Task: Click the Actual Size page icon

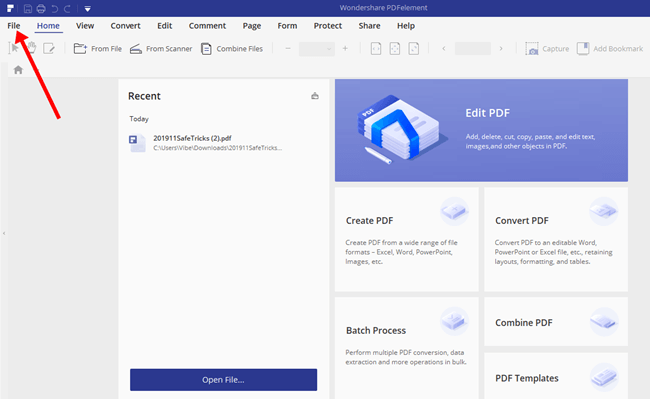Action: (x=414, y=48)
